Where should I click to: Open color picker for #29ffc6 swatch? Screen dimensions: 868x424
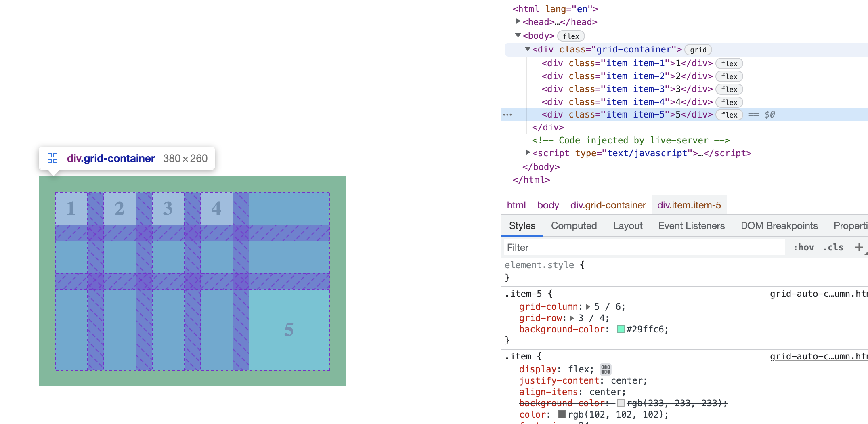pyautogui.click(x=621, y=329)
